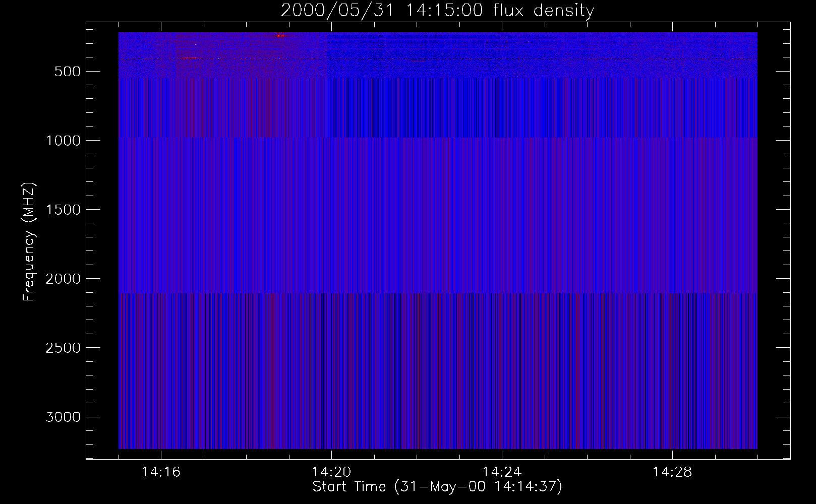The image size is (816, 504).
Task: Click the plot title '2000/05/31 14:15:00 flux density'
Action: pos(437,10)
